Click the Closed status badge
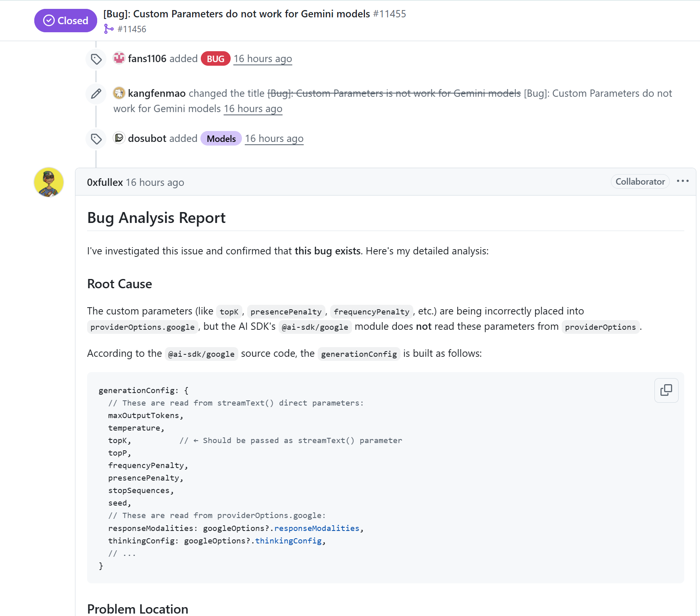Screen dimensions: 700x616 65,21
